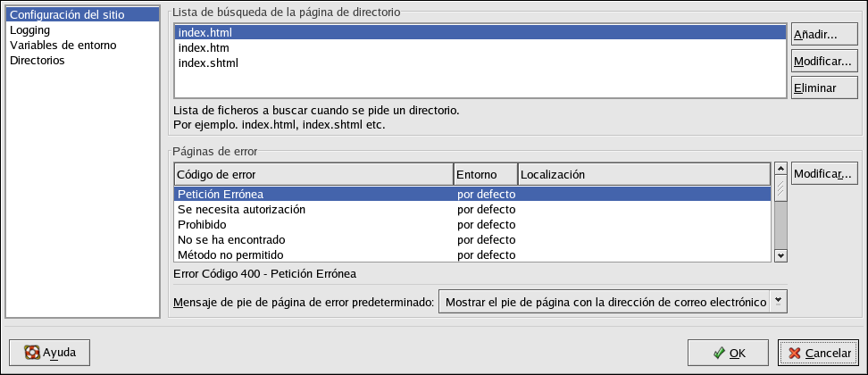Sort by Código de error column header

(x=313, y=173)
